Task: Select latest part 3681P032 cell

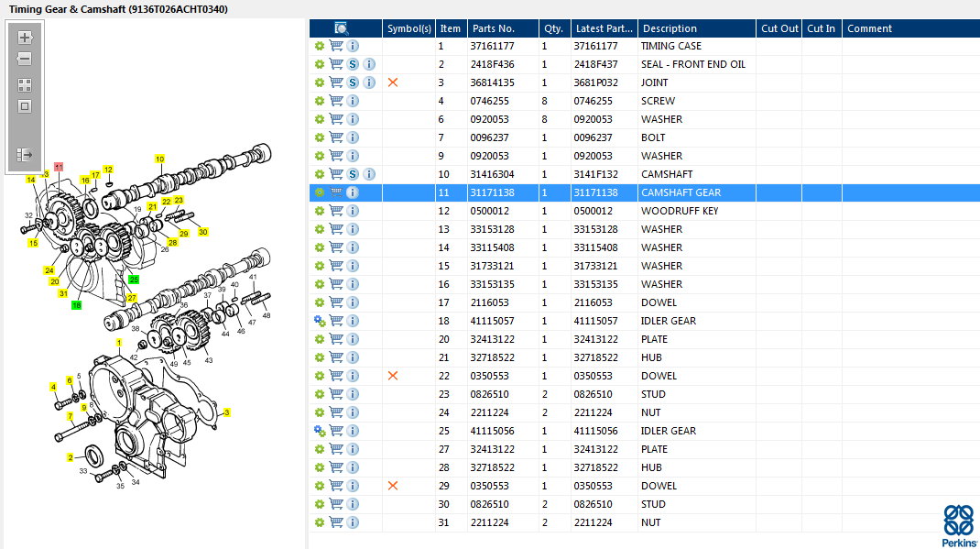Action: [x=595, y=82]
